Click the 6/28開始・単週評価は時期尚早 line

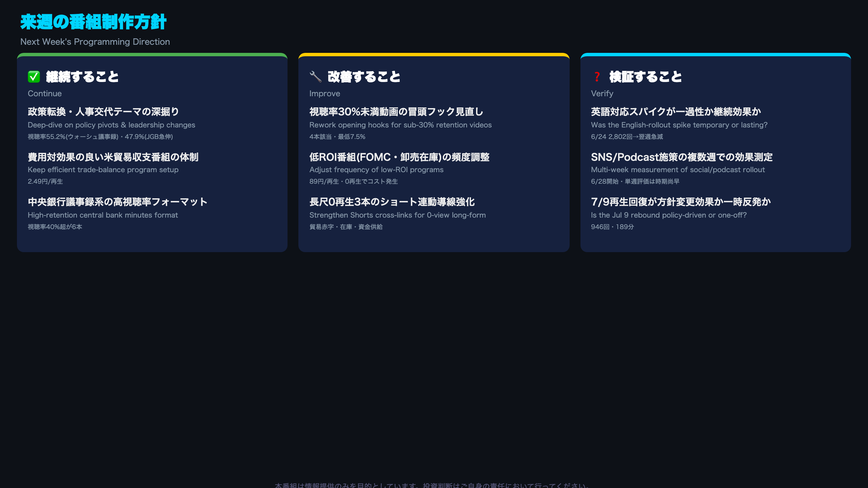point(635,181)
